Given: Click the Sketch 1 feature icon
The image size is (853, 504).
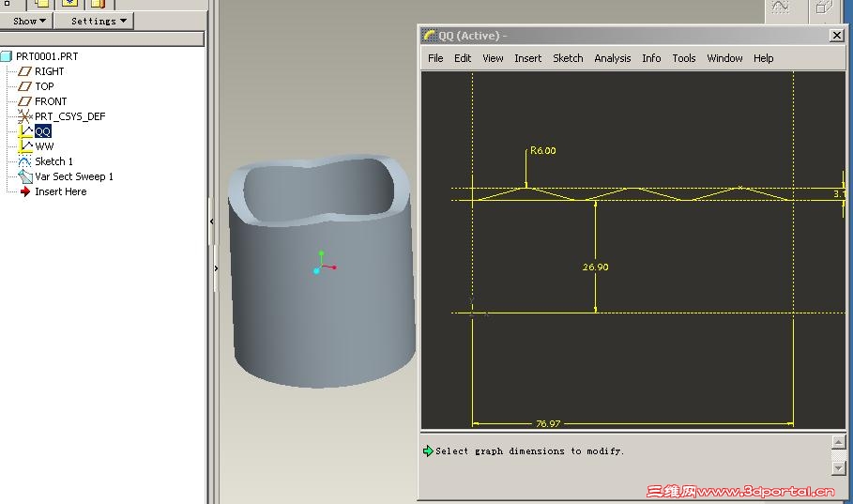Looking at the screenshot, I should [x=25, y=161].
